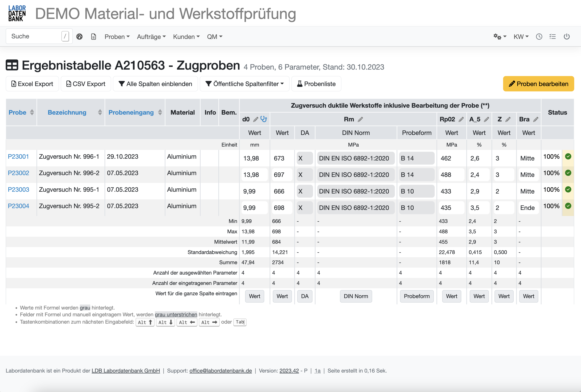Select the clock history icon
Image resolution: width=581 pixels, height=392 pixels.
click(539, 36)
